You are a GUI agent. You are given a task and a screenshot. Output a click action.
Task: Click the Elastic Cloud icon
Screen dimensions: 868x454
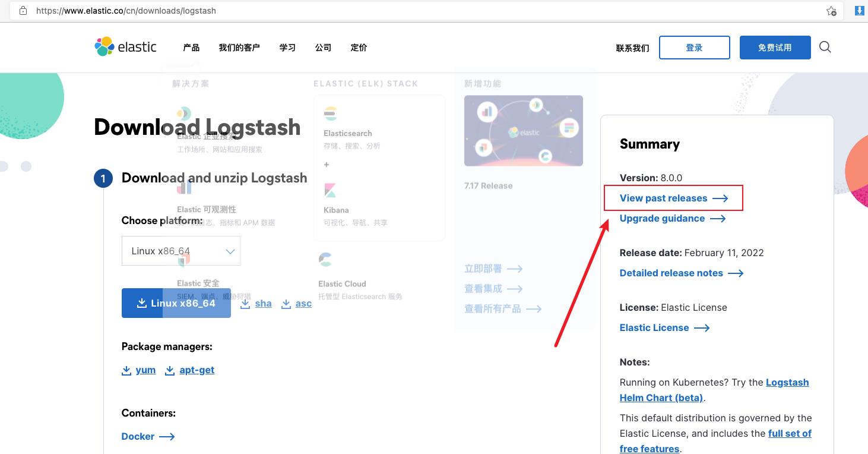[x=325, y=260]
